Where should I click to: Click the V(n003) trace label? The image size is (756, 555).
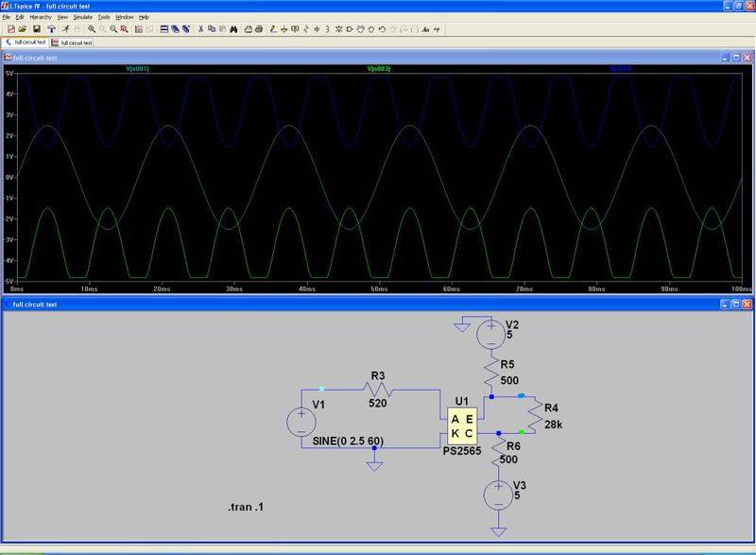(379, 69)
